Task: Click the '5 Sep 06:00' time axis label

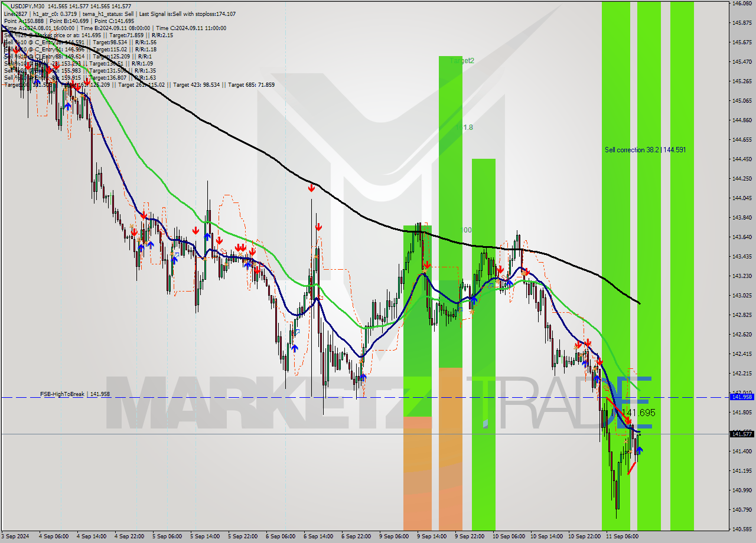Action: 167,537
